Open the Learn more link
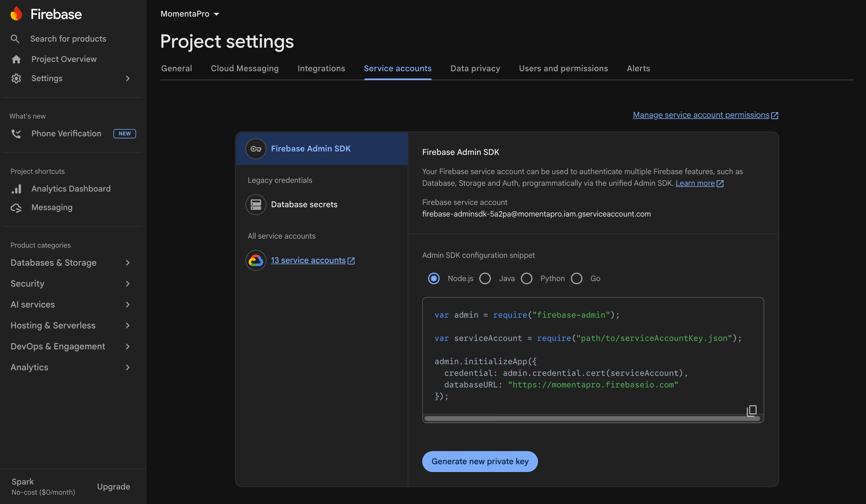 click(x=695, y=183)
